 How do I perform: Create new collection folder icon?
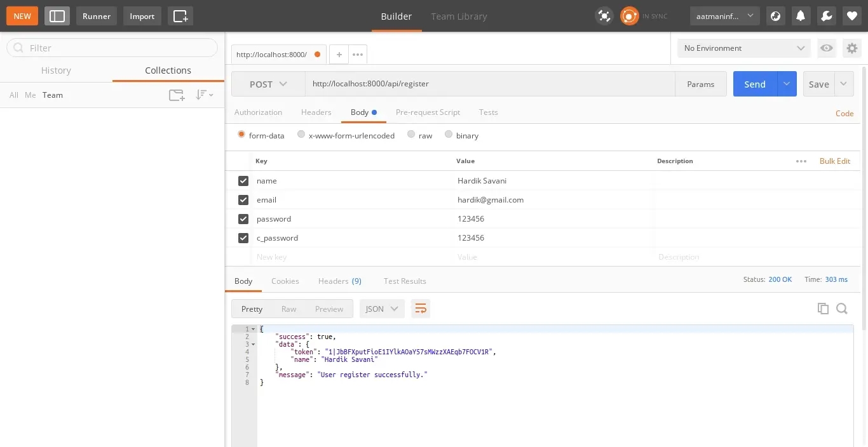(x=177, y=95)
